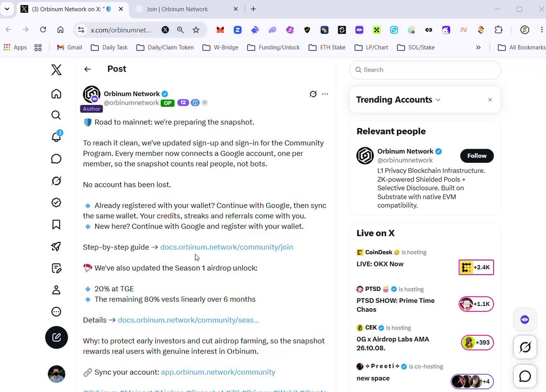Screen dimensions: 546x392
Task: Dismiss the Trending Accounts panel
Action: click(490, 100)
